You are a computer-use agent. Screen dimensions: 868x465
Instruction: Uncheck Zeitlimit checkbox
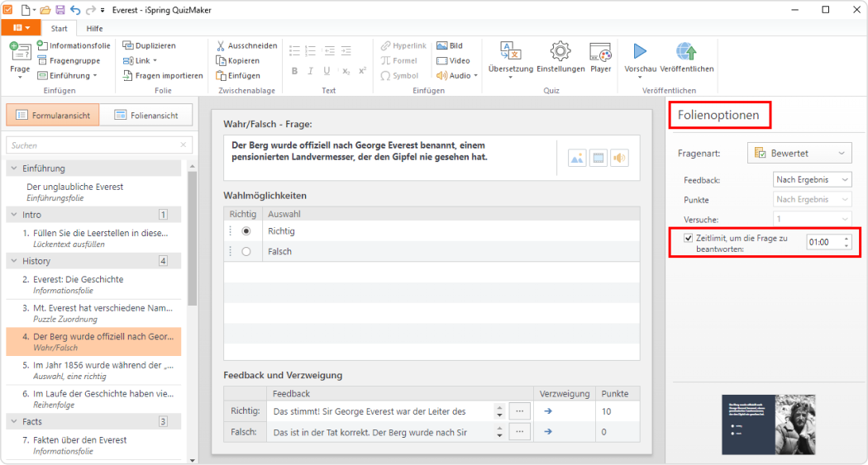688,239
